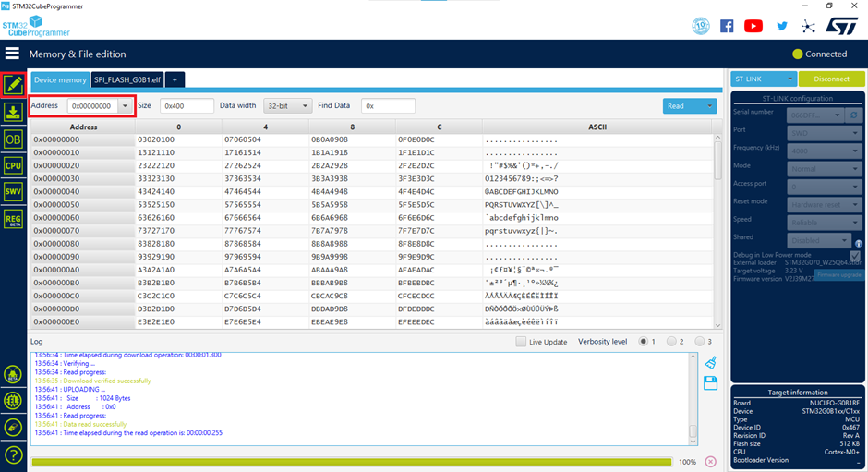This screenshot has height=472, width=868.
Task: Select memory cell 4B4A4948
Action: click(x=330, y=192)
